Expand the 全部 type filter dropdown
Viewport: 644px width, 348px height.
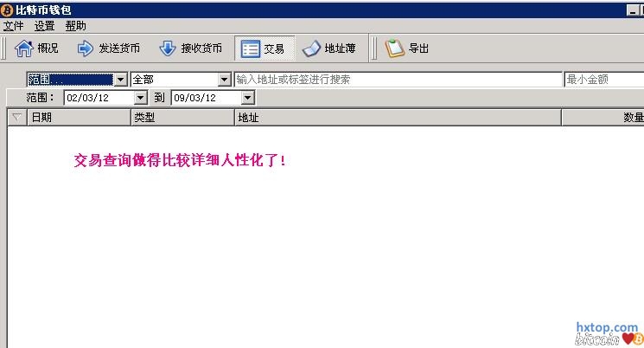224,80
